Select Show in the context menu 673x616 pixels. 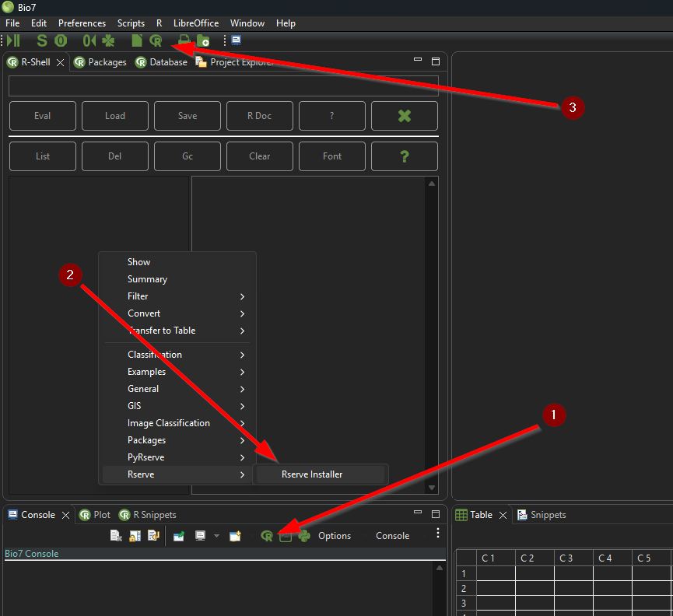point(177,262)
